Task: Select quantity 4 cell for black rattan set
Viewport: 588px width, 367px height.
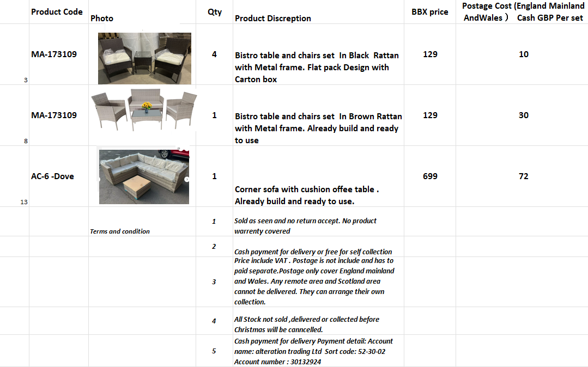Action: point(214,54)
